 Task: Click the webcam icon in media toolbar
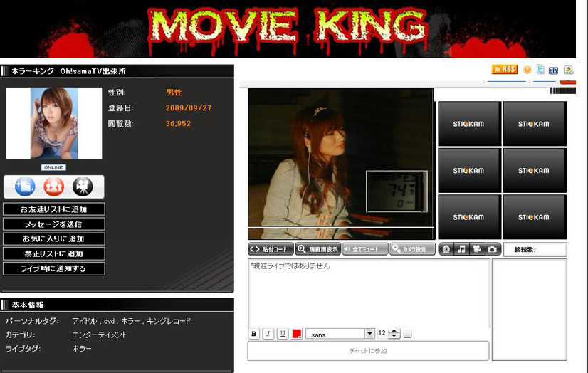tap(446, 249)
